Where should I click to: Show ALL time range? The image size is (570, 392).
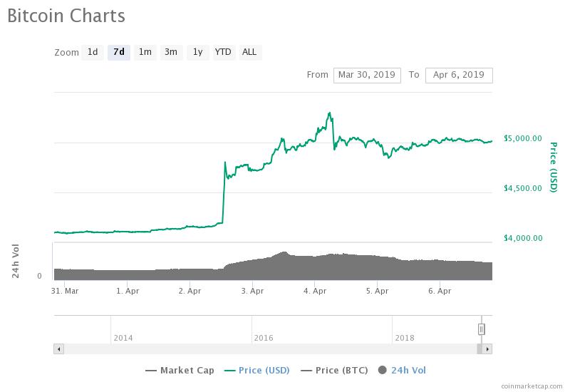pyautogui.click(x=250, y=52)
